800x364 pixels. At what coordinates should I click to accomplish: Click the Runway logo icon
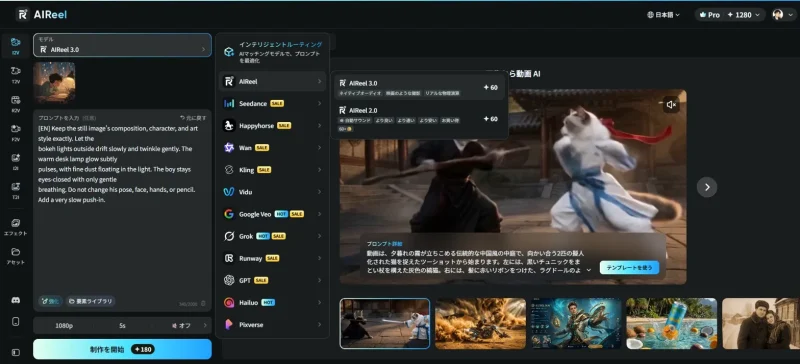[229, 258]
